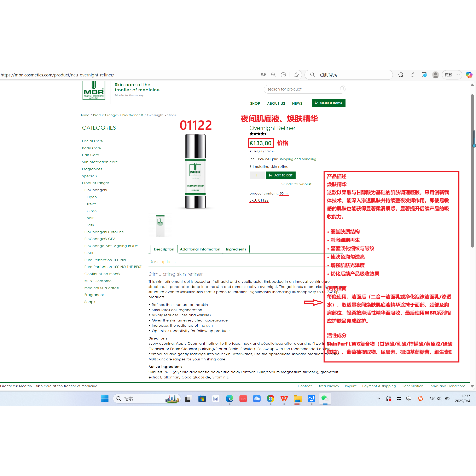Screen dimensions: 476x476
Task: Click the translate page icon in address bar
Action: 263,75
